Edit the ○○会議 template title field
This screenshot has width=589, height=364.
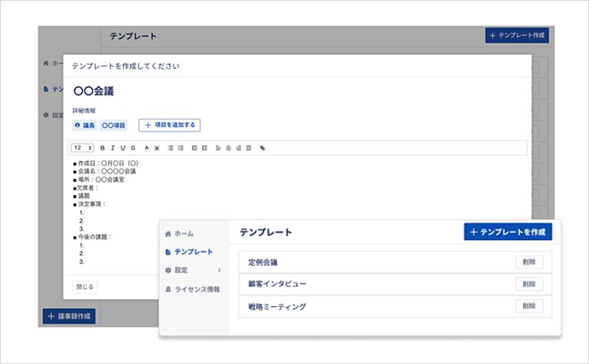tap(93, 91)
